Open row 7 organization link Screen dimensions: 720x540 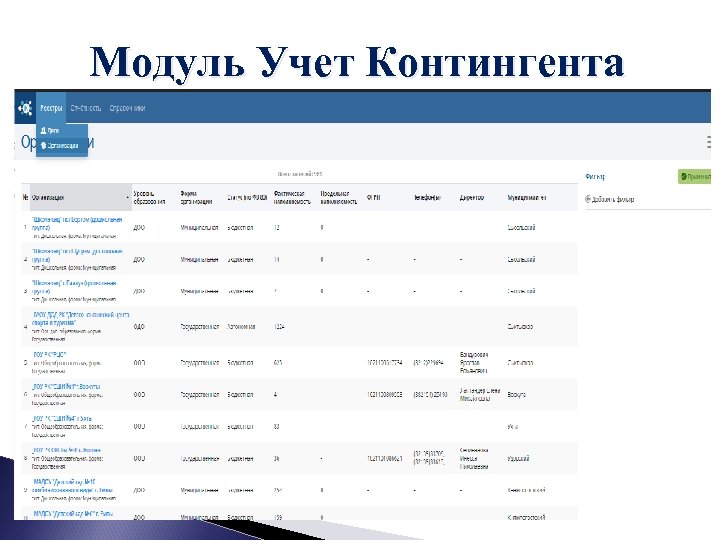[62, 418]
